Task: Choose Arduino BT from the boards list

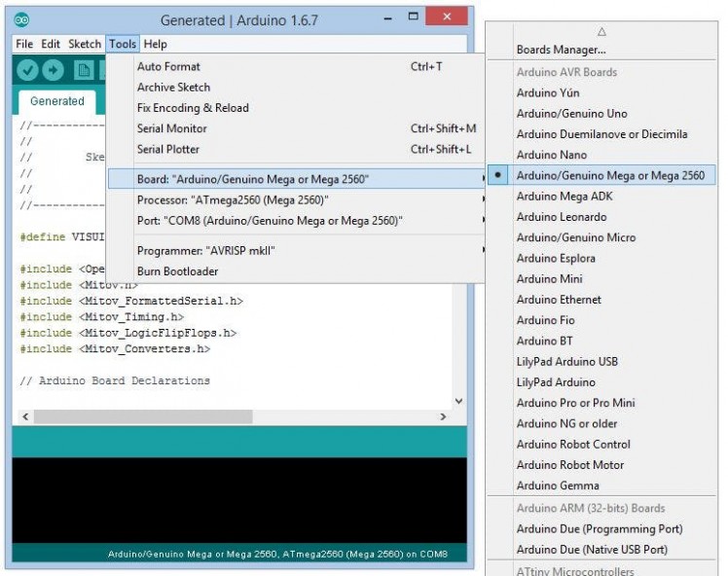Action: point(601,341)
